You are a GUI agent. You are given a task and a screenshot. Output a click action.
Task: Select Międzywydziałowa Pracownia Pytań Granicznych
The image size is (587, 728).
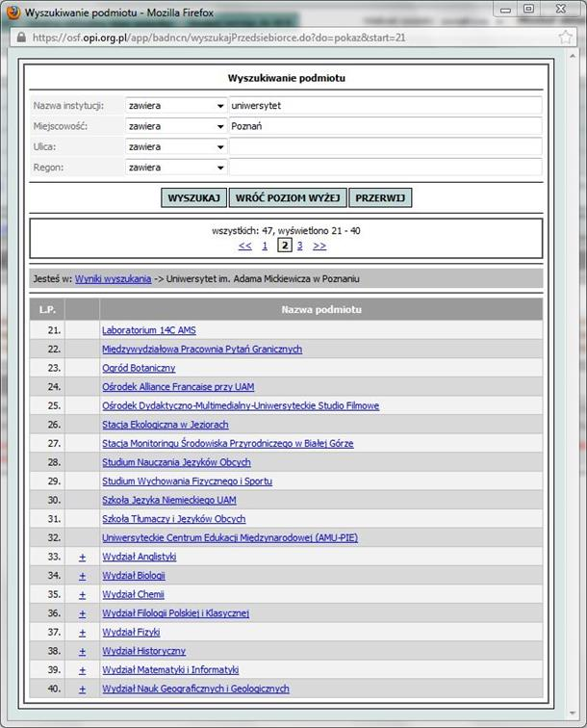[202, 350]
